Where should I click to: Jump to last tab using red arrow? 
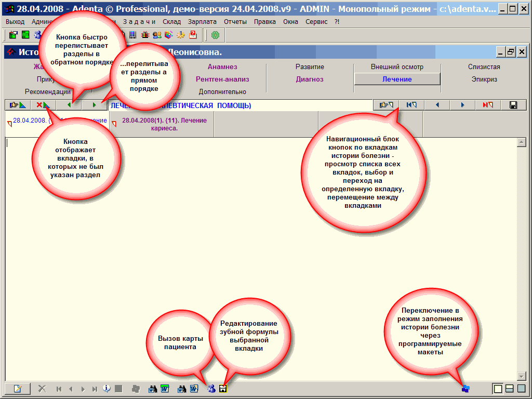pyautogui.click(x=488, y=105)
